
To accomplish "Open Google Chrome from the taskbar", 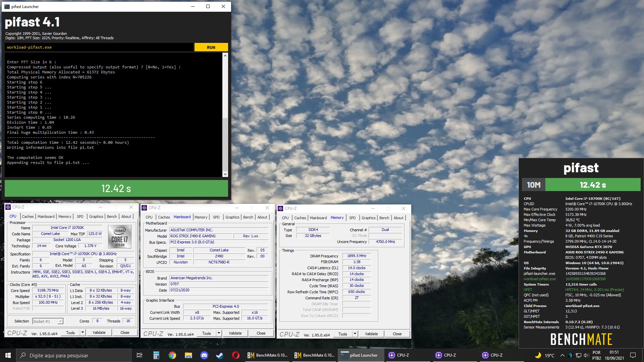I will pyautogui.click(x=172, y=355).
